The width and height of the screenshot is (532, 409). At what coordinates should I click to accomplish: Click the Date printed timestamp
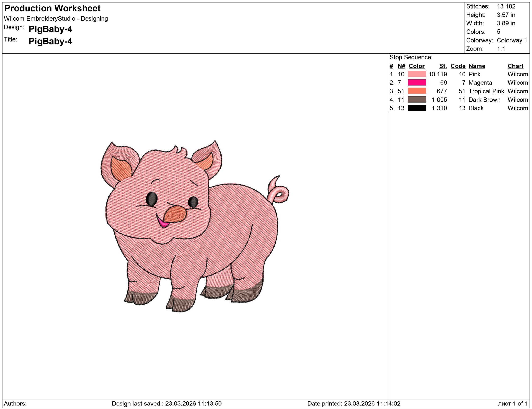point(354,403)
